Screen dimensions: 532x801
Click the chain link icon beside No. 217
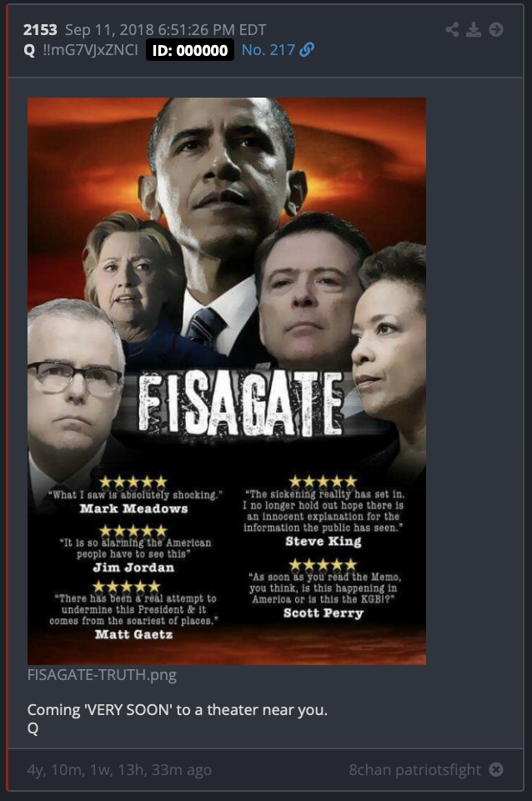tap(306, 49)
